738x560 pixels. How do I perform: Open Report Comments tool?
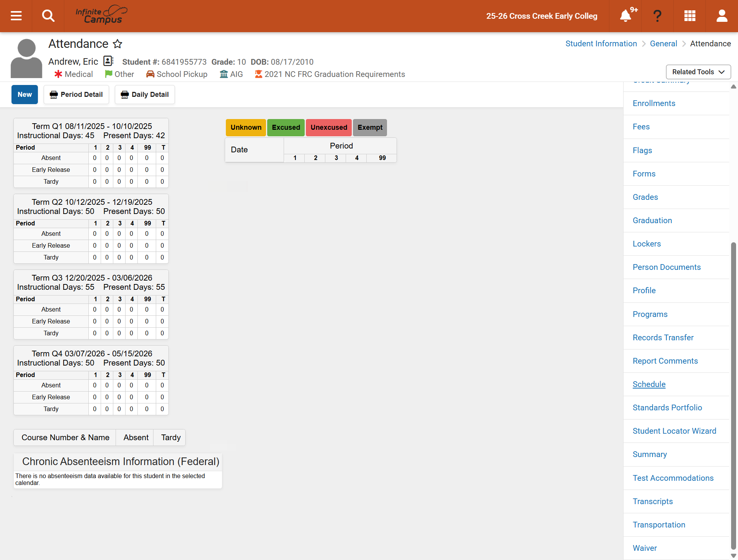point(665,361)
